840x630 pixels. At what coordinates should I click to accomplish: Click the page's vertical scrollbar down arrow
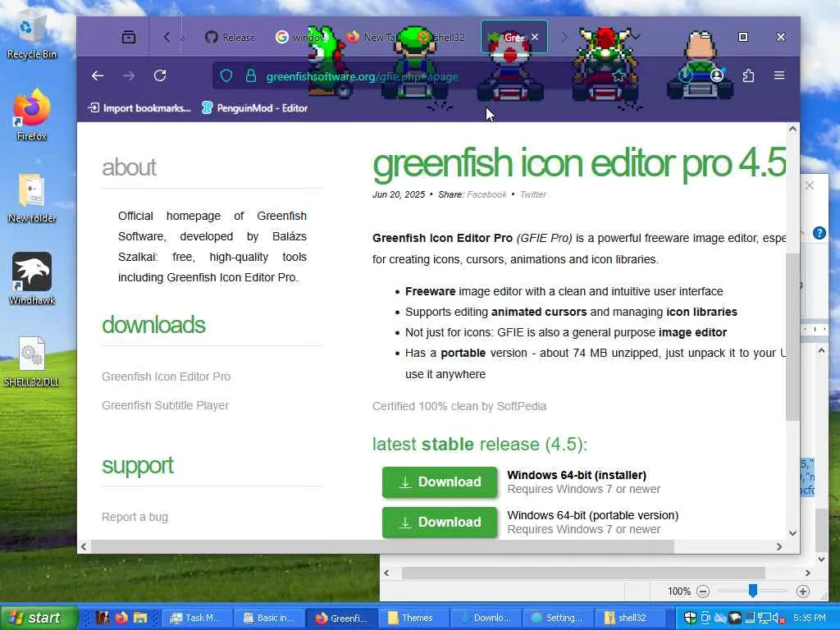[793, 533]
